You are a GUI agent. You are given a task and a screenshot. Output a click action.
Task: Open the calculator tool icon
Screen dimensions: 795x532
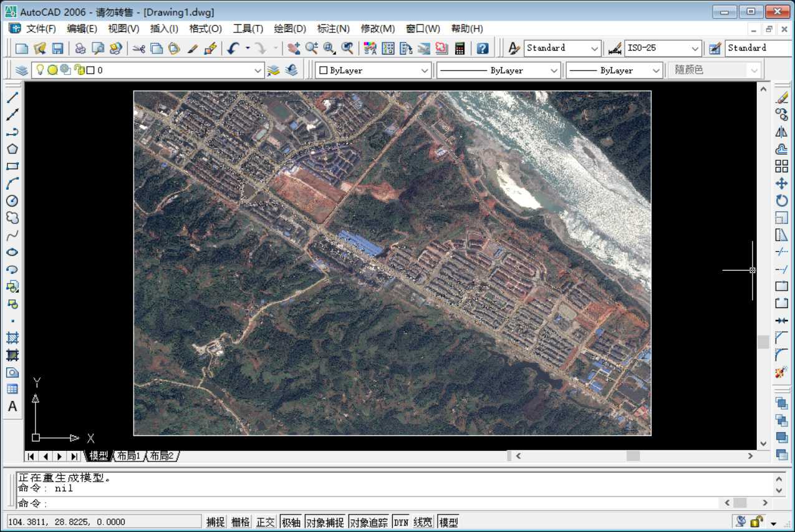[x=460, y=48]
